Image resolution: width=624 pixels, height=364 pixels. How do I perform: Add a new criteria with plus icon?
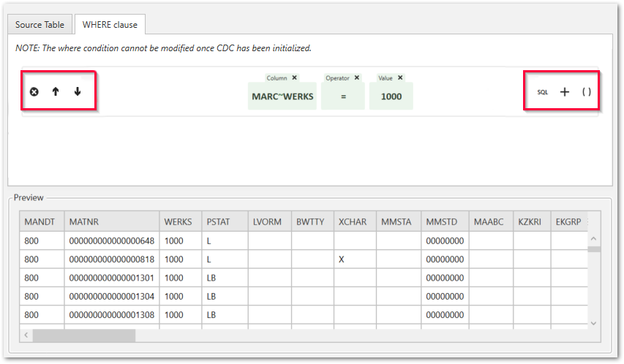(564, 92)
